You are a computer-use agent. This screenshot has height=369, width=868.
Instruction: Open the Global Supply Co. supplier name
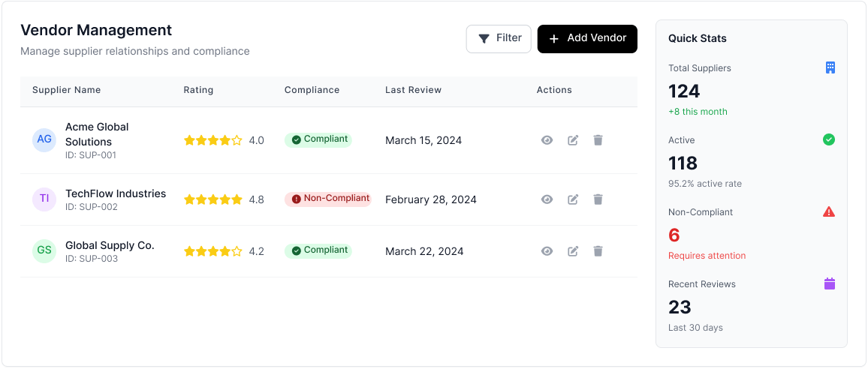coord(110,245)
